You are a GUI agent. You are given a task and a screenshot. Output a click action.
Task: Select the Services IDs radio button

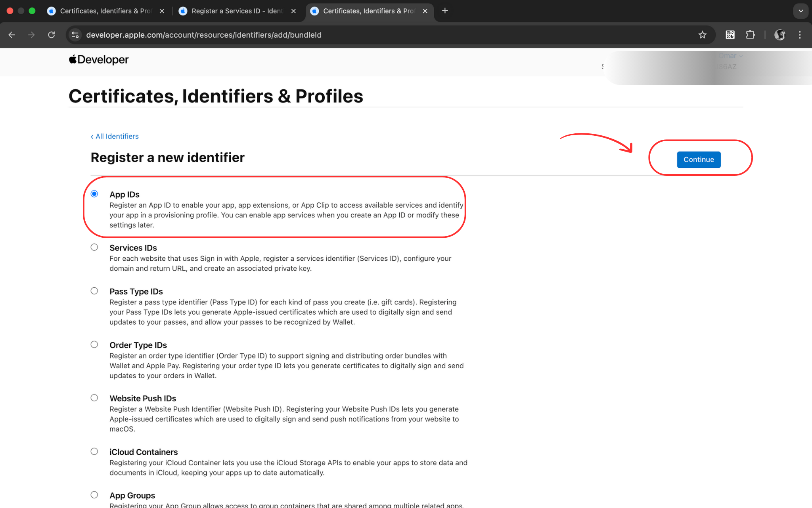pyautogui.click(x=94, y=247)
